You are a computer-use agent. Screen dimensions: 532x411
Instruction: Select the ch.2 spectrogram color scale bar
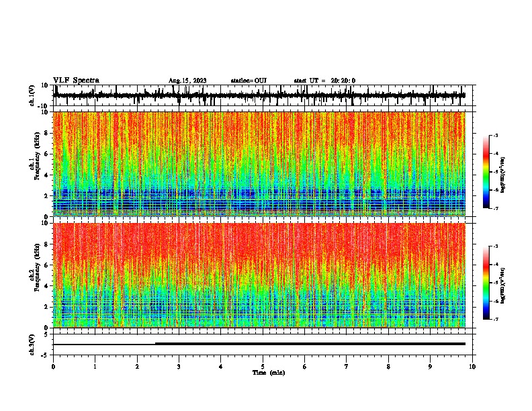coord(486,283)
